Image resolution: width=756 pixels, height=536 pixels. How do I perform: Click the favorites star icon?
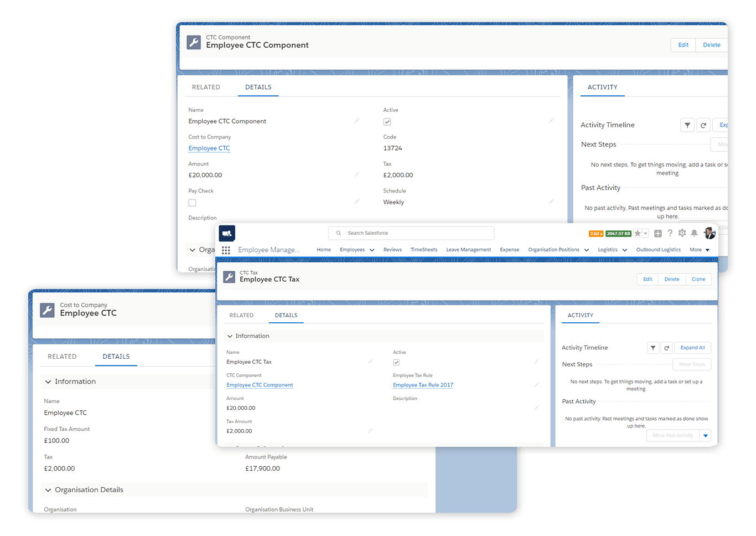point(638,234)
